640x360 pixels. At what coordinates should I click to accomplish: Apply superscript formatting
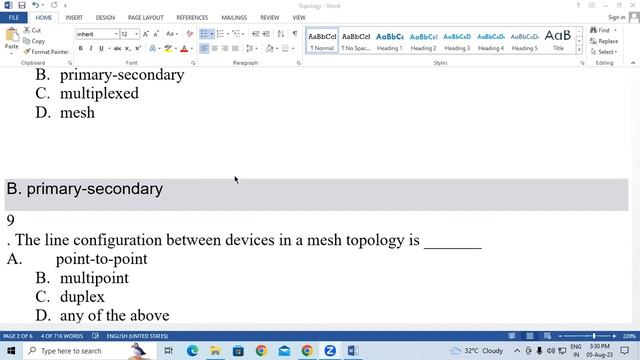(x=138, y=49)
